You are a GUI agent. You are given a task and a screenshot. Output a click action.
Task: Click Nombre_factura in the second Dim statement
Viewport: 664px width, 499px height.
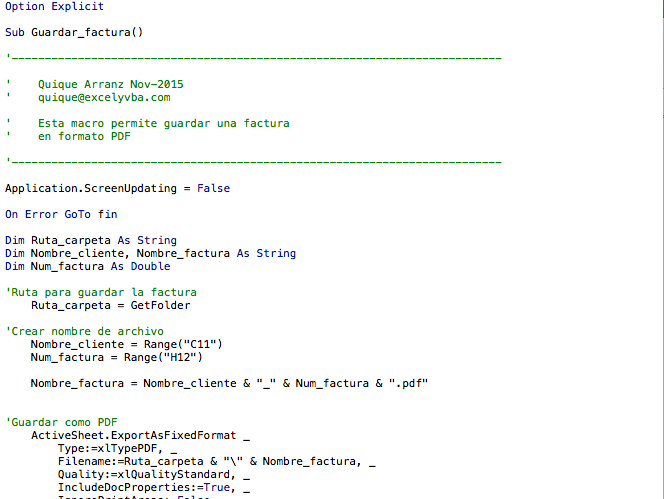coord(183,253)
